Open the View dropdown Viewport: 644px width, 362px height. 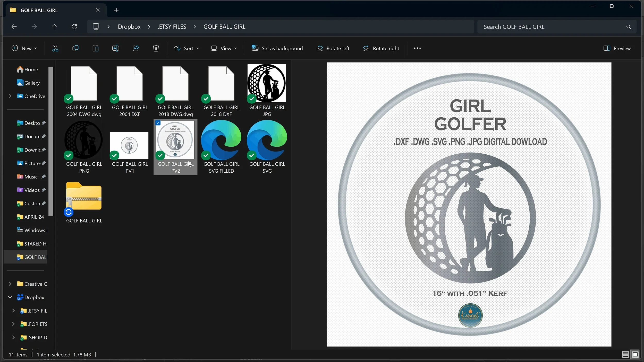224,48
